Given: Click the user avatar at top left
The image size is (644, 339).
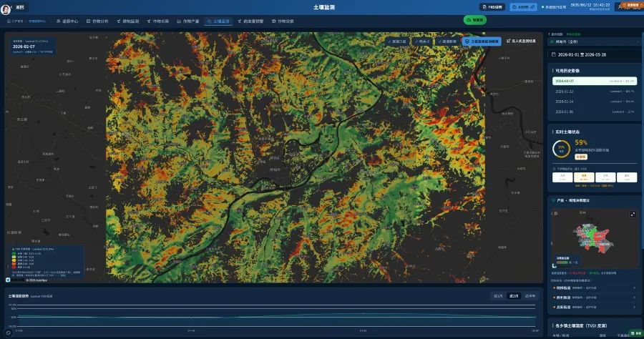Looking at the screenshot, I should pyautogui.click(x=6, y=9).
